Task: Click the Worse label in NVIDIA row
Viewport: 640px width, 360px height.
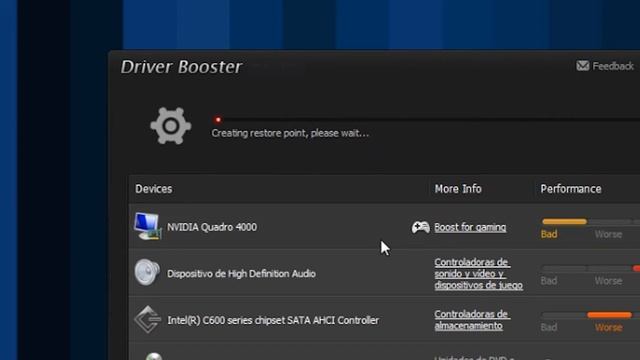Action: coord(608,234)
